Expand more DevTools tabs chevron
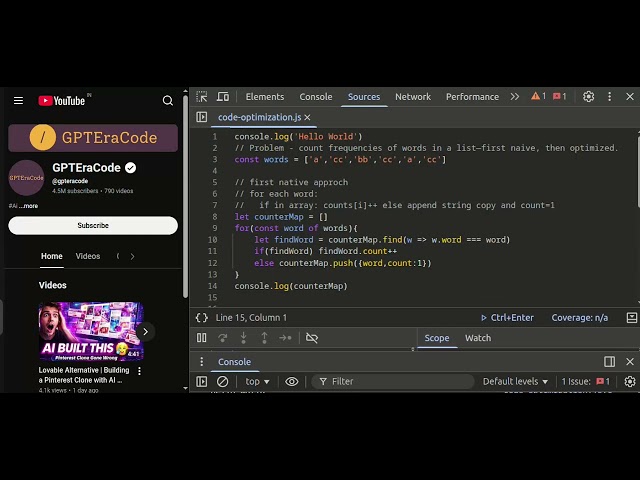 (x=515, y=97)
